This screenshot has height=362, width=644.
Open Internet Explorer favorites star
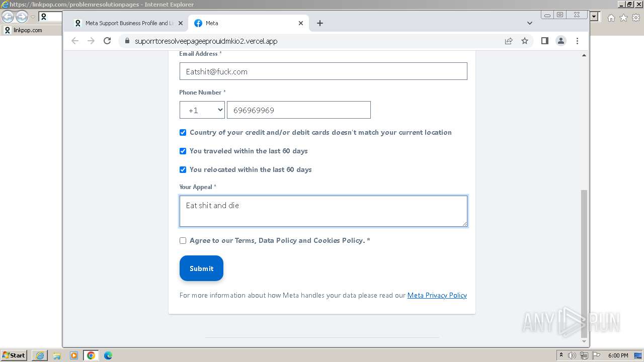pyautogui.click(x=623, y=18)
